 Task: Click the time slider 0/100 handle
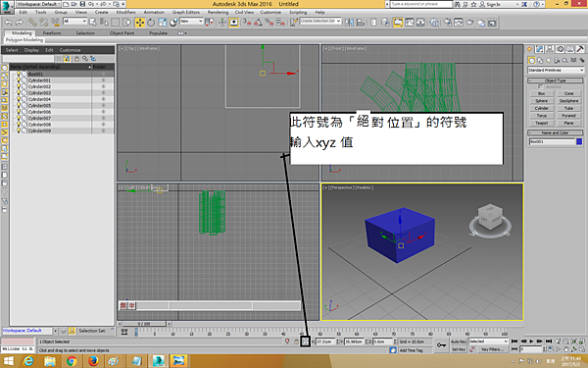[x=144, y=323]
